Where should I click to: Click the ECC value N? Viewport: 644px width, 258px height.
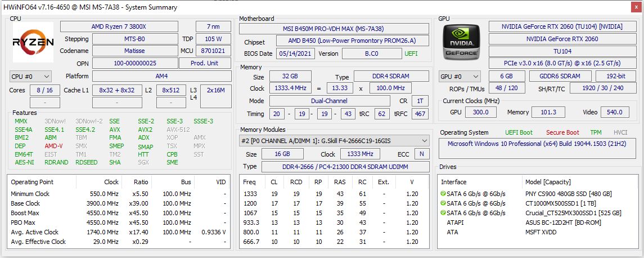click(421, 154)
